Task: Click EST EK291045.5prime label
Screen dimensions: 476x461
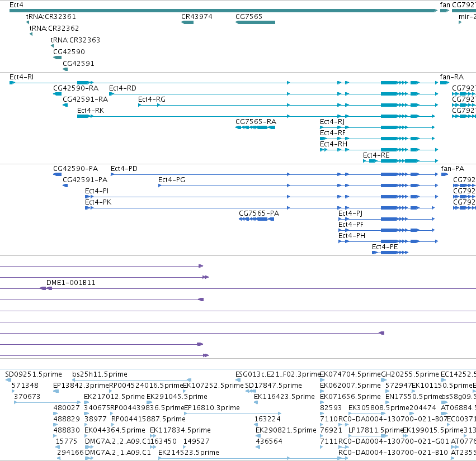Action: click(x=177, y=397)
